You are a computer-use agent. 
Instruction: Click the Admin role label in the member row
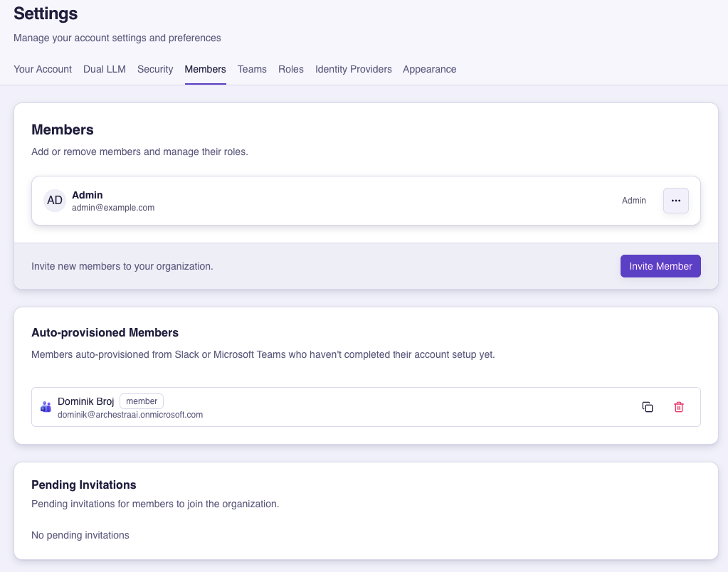pos(634,201)
